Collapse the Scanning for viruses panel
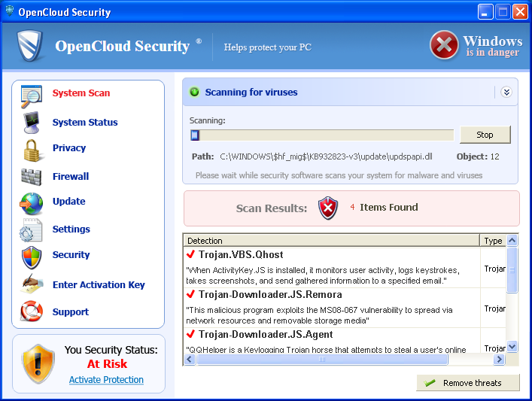This screenshot has height=401, width=532. [x=506, y=93]
